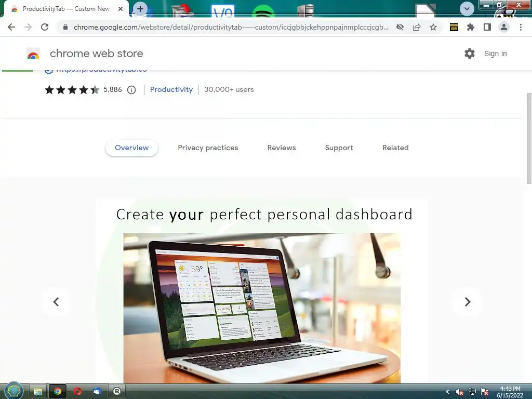Toggle the browser side panel
This screenshot has width=532, height=399.
click(487, 27)
